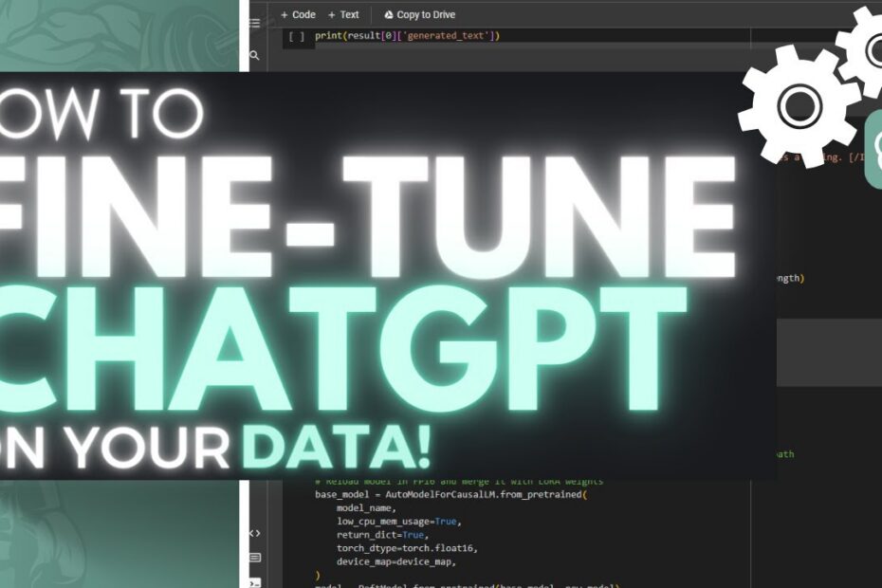Screen dimensions: 882x588
Task: Open the table of contents sidebar icon
Action: (255, 23)
